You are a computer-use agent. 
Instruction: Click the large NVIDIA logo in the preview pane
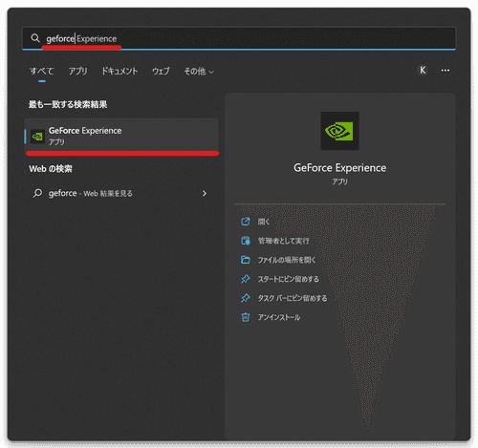coord(339,131)
